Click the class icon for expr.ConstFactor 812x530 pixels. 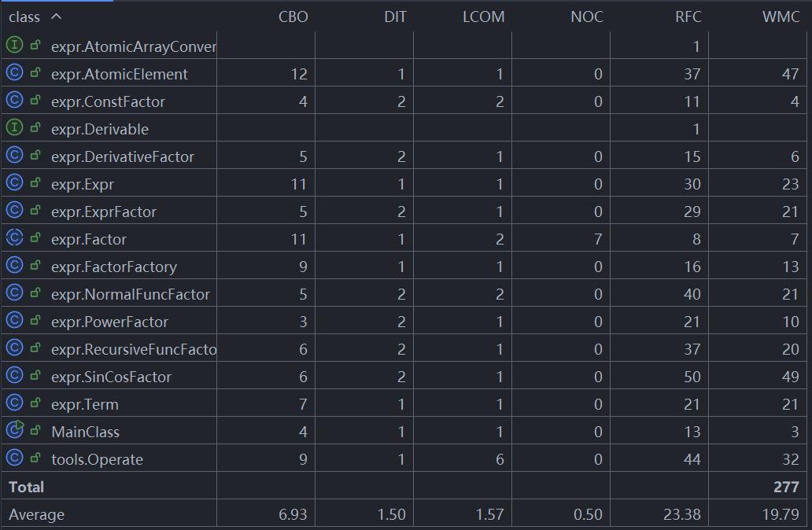pyautogui.click(x=14, y=100)
